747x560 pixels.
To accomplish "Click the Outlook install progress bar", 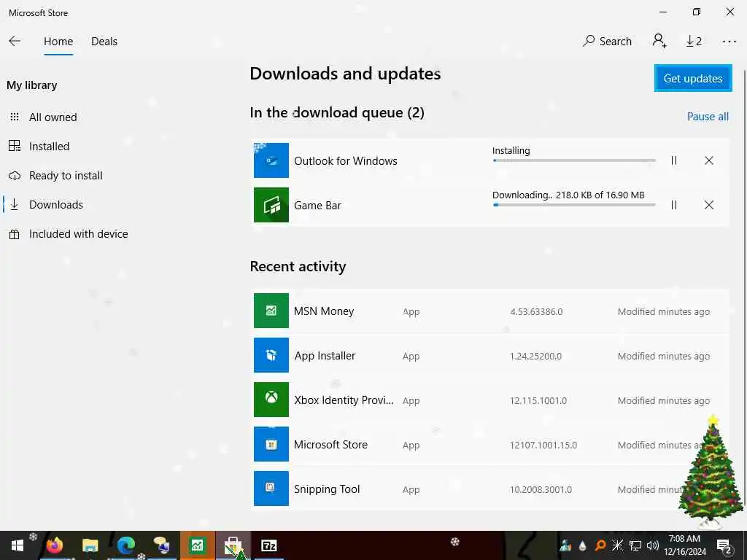I will pos(574,160).
